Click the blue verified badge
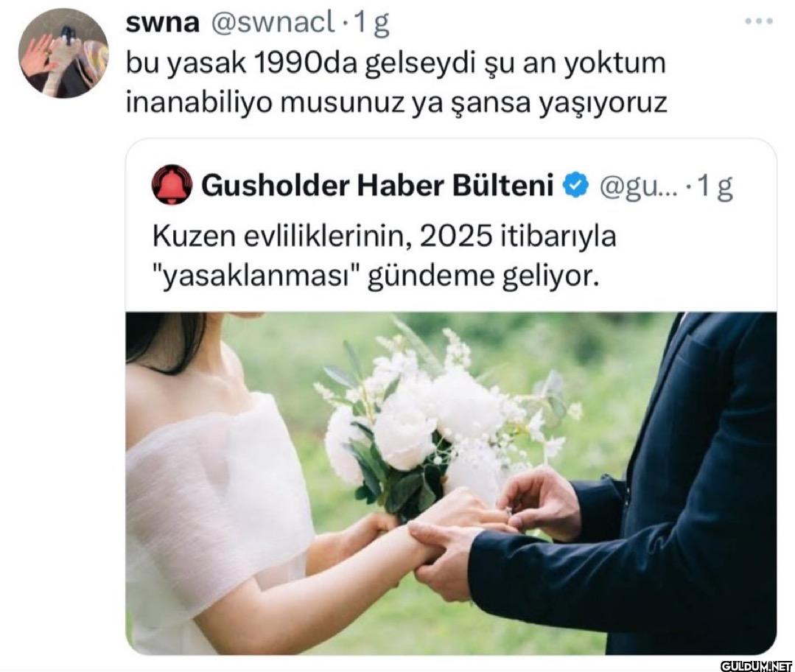This screenshot has width=795, height=672. tap(576, 185)
